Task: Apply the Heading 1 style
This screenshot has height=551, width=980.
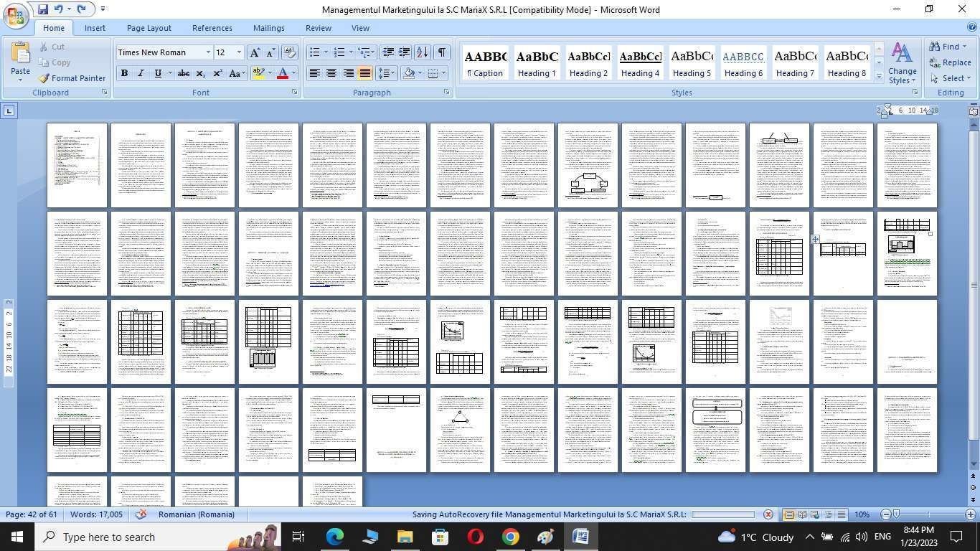Action: point(537,63)
